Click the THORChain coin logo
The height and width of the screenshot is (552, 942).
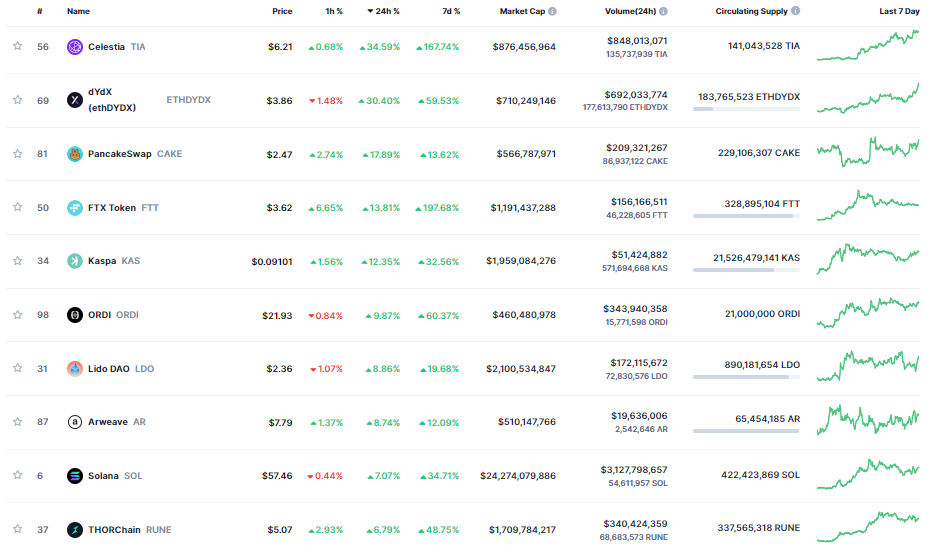(74, 530)
